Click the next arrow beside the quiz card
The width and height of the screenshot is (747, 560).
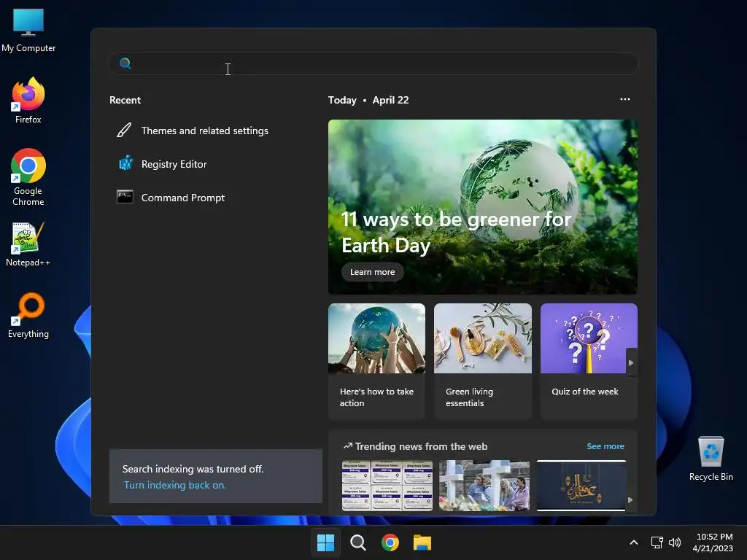(631, 362)
